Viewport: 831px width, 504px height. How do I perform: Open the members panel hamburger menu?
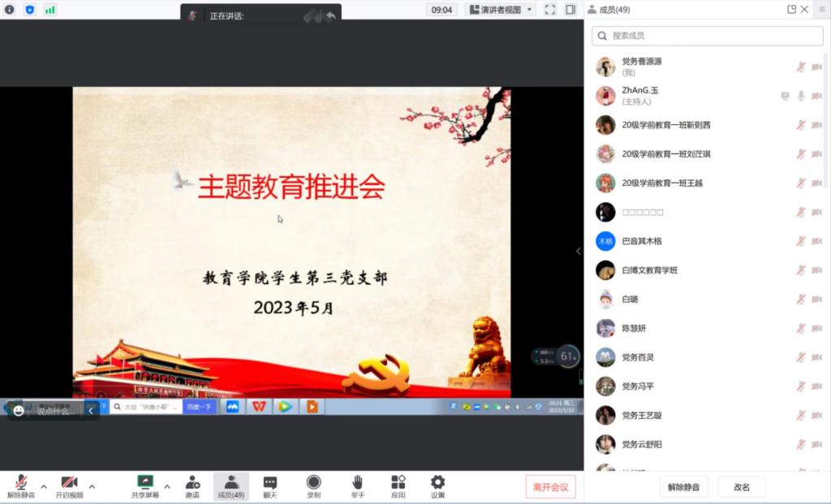tap(821, 10)
